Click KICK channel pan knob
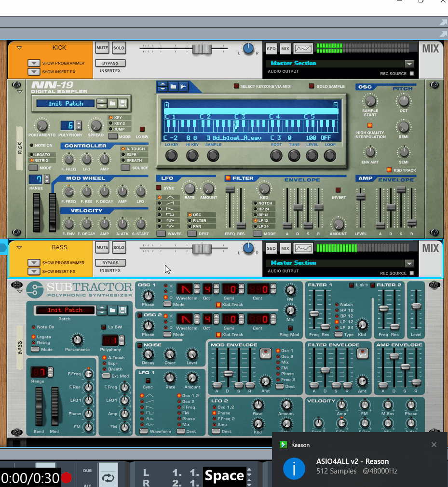The height and width of the screenshot is (487, 448). point(248,48)
